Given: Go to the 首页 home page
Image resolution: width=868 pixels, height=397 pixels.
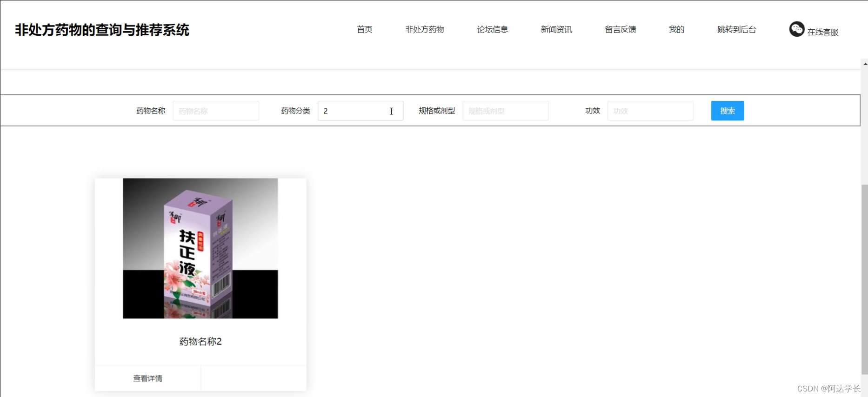Looking at the screenshot, I should coord(365,29).
